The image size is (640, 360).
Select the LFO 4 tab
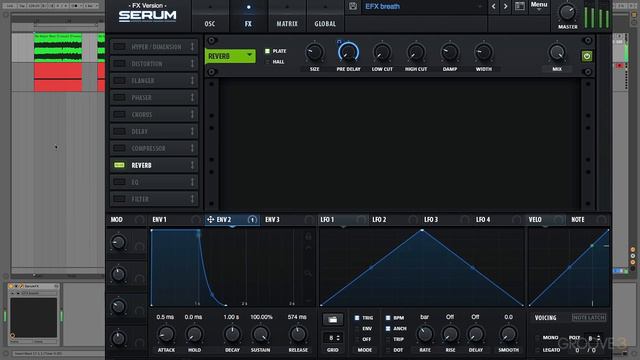point(483,220)
